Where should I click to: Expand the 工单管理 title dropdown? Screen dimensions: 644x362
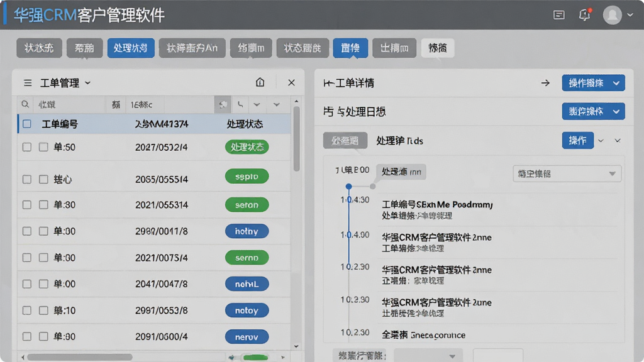87,83
